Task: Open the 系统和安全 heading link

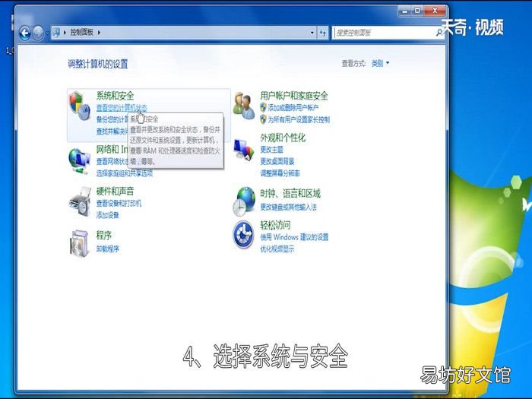Action: (x=115, y=96)
